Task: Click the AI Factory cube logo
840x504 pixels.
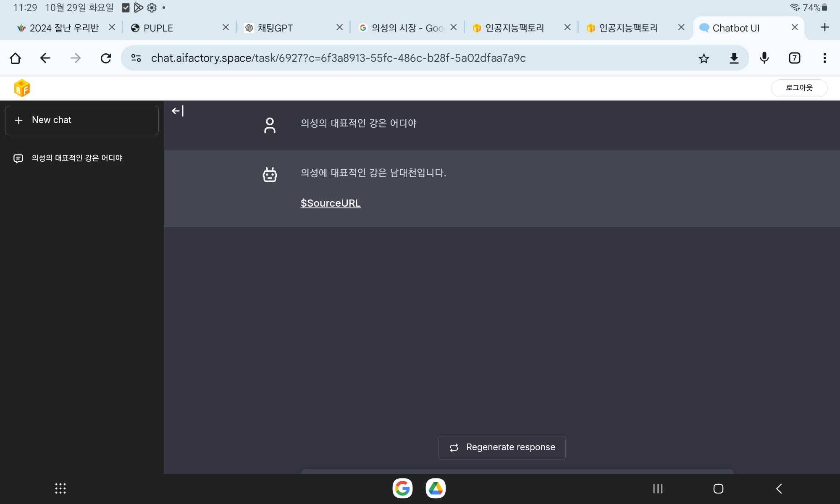Action: pyautogui.click(x=22, y=88)
